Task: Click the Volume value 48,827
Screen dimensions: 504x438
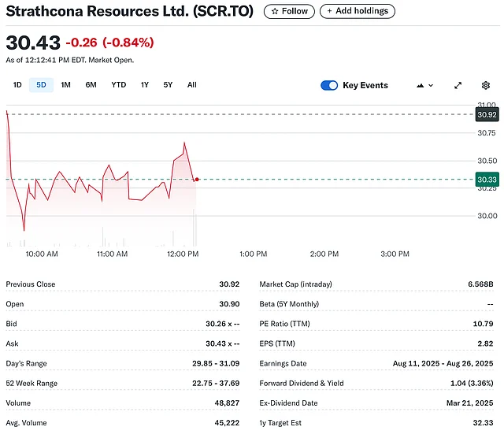Action: (227, 403)
